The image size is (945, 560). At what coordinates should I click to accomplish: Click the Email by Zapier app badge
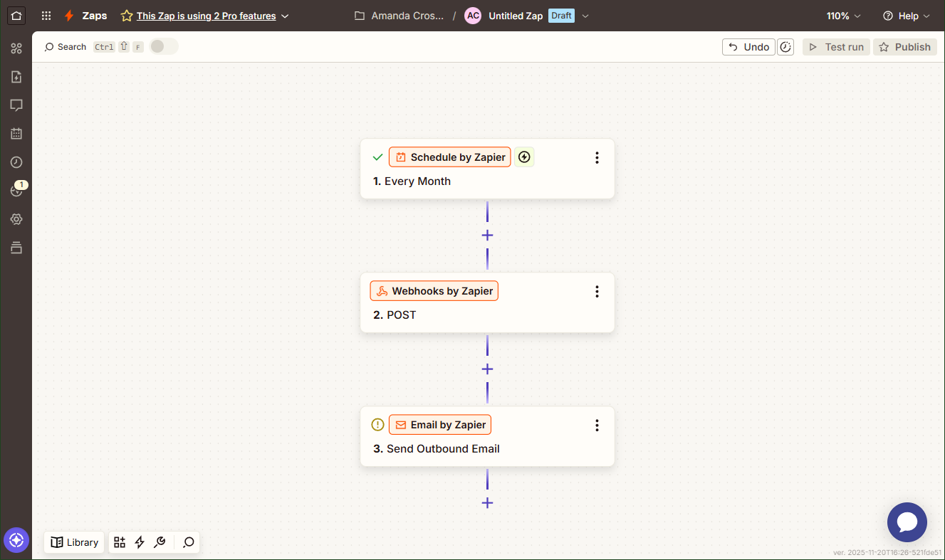pyautogui.click(x=440, y=425)
